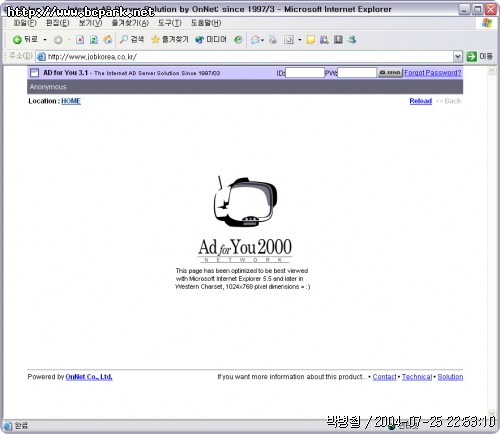This screenshot has height=434, width=500.
Task: Click the Reload link
Action: pyautogui.click(x=421, y=101)
